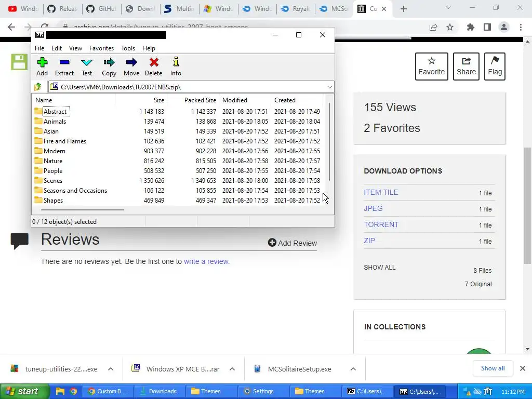Expand Windows XP MCE rar download chevron

coord(232,369)
